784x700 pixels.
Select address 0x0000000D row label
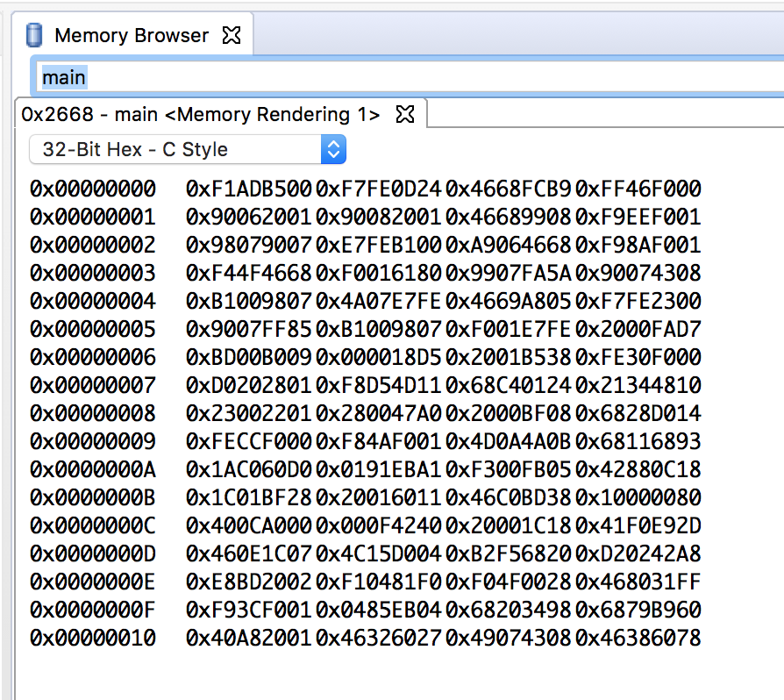tap(93, 554)
